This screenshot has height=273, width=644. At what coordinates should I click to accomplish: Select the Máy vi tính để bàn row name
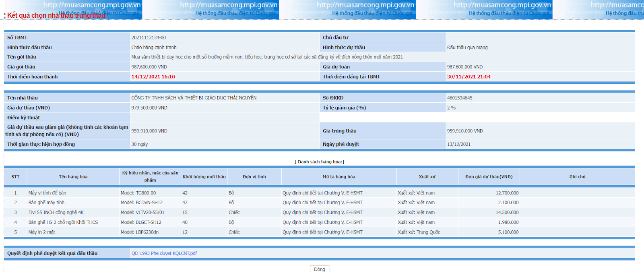(x=47, y=193)
